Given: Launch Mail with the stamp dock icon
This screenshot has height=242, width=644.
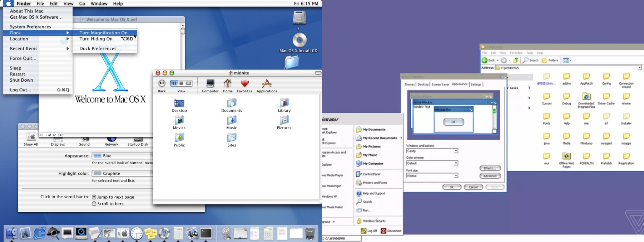Looking at the screenshot, I should pyautogui.click(x=25, y=233).
